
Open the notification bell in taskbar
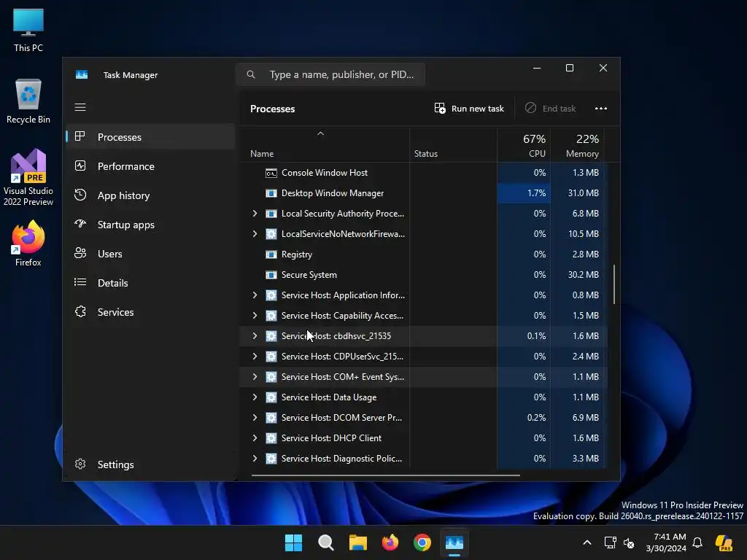(x=697, y=542)
